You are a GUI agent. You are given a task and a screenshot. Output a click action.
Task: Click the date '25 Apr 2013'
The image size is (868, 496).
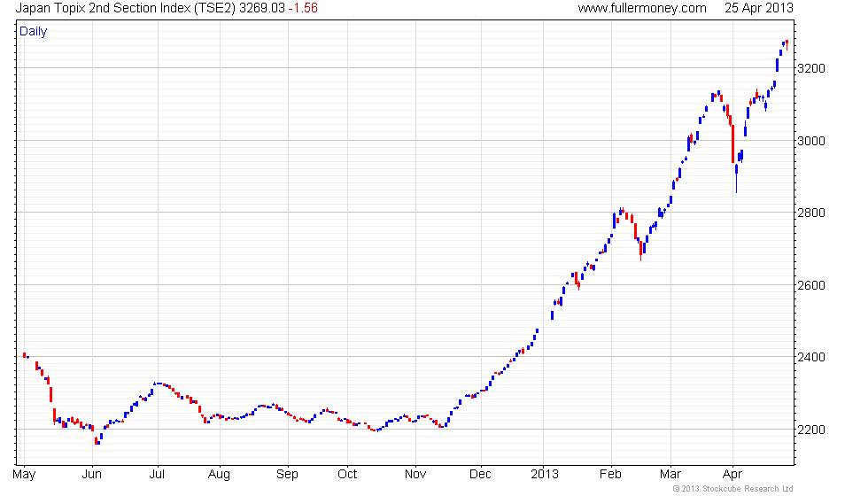pyautogui.click(x=758, y=8)
